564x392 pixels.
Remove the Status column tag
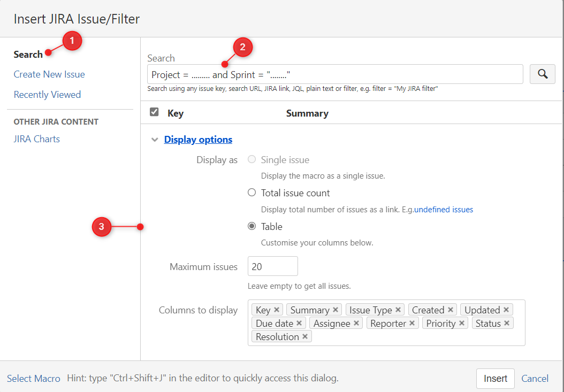(x=507, y=323)
